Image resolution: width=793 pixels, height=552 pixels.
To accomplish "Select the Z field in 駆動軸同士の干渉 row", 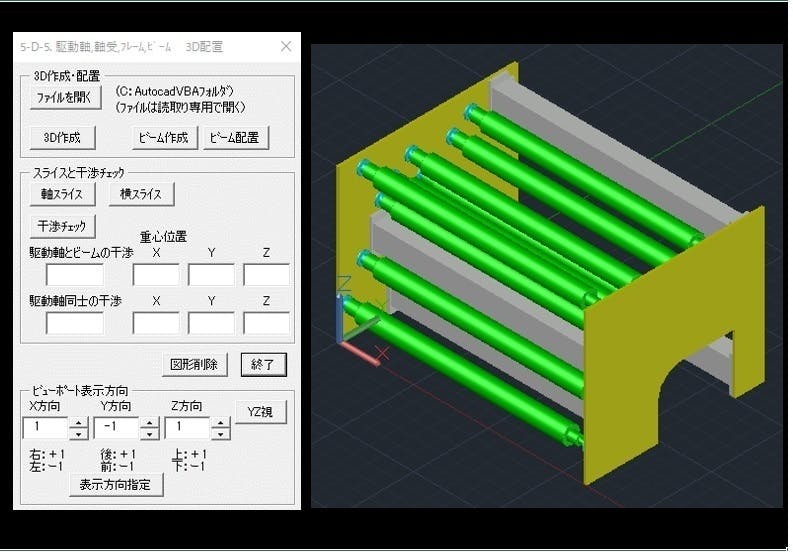I will 266,323.
